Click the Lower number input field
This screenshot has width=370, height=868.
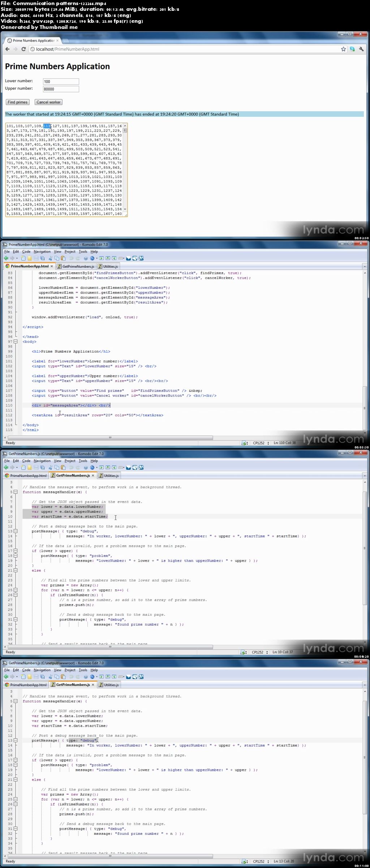click(61, 82)
